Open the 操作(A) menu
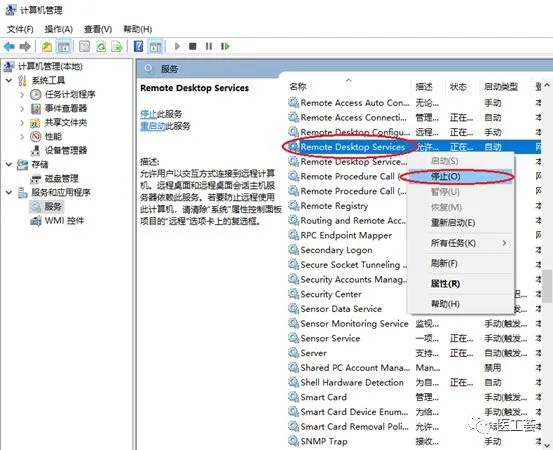553x450 pixels. click(59, 29)
